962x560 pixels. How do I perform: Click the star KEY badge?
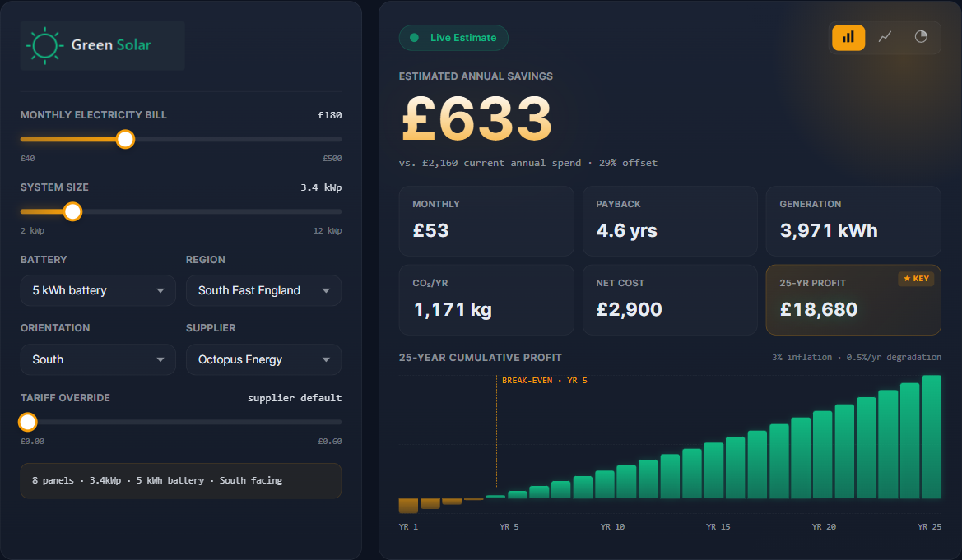click(x=916, y=279)
